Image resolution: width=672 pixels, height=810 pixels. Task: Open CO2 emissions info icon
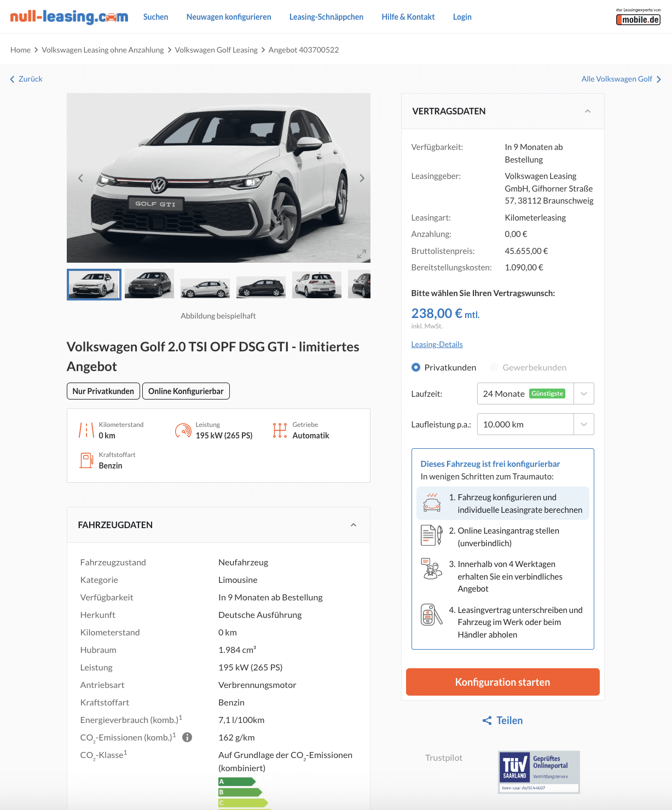click(x=187, y=737)
